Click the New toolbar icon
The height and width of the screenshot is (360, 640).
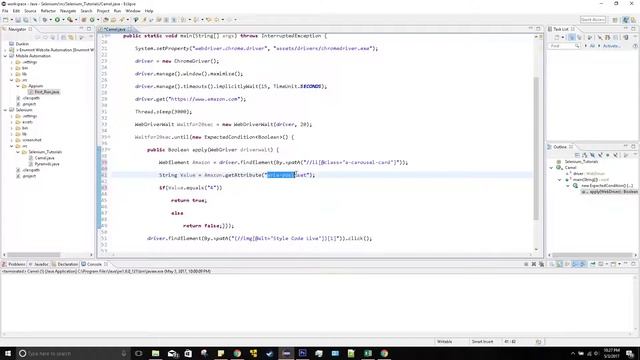[5, 20]
